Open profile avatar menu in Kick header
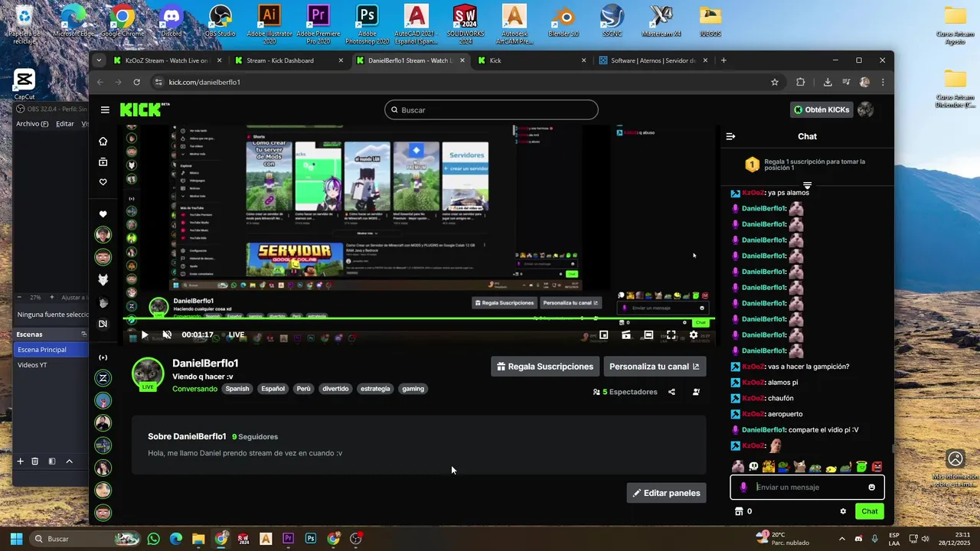 pyautogui.click(x=865, y=109)
